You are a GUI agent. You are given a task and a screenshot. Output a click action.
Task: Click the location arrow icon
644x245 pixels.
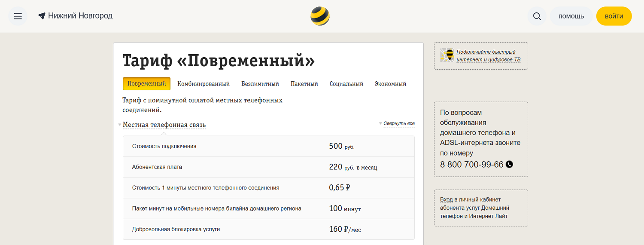tap(42, 16)
